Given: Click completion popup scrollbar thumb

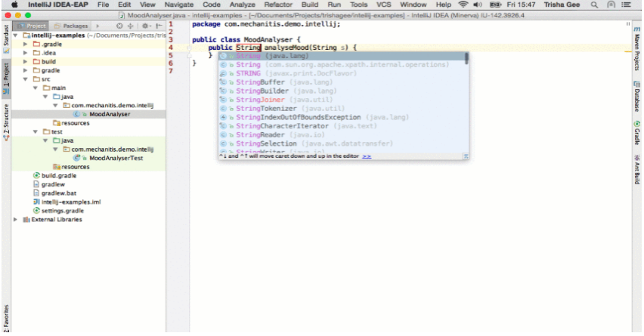Looking at the screenshot, I should click(466, 58).
